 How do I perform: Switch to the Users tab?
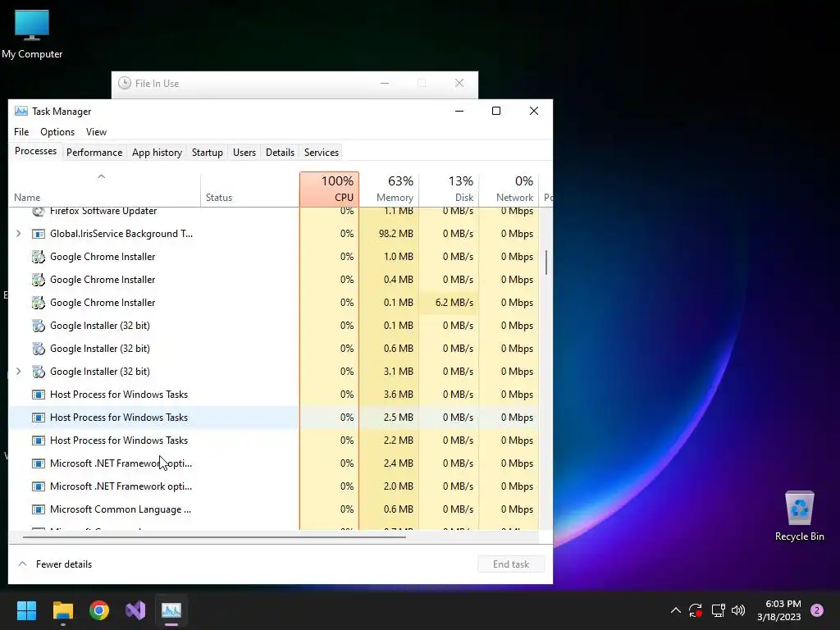click(244, 152)
